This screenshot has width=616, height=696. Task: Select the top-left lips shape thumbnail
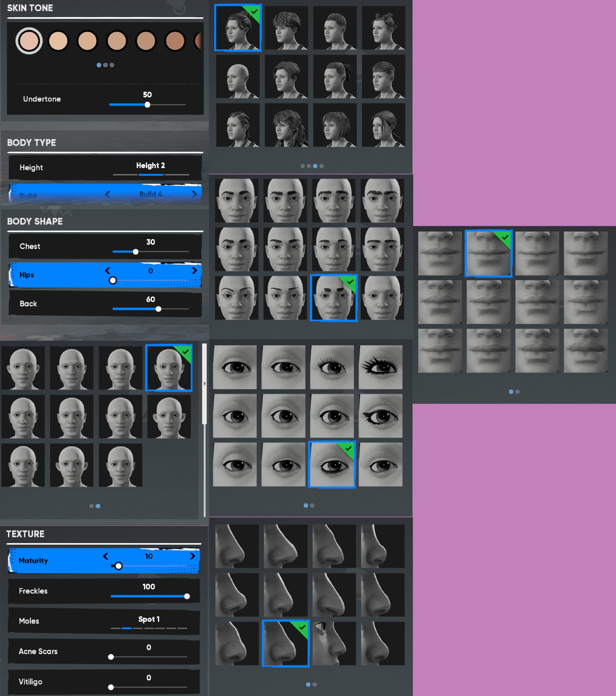coord(440,253)
